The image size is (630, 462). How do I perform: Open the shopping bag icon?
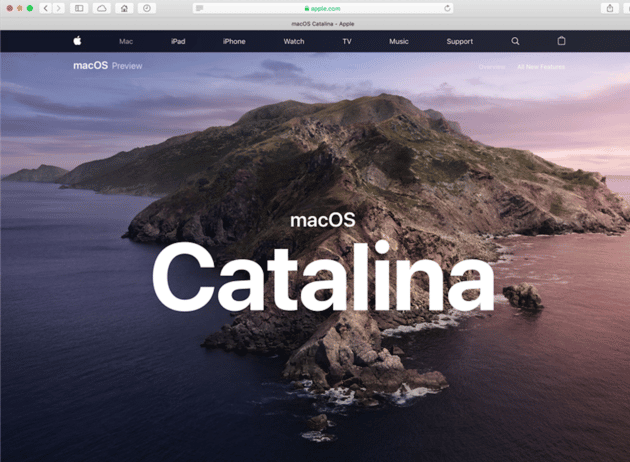click(561, 41)
